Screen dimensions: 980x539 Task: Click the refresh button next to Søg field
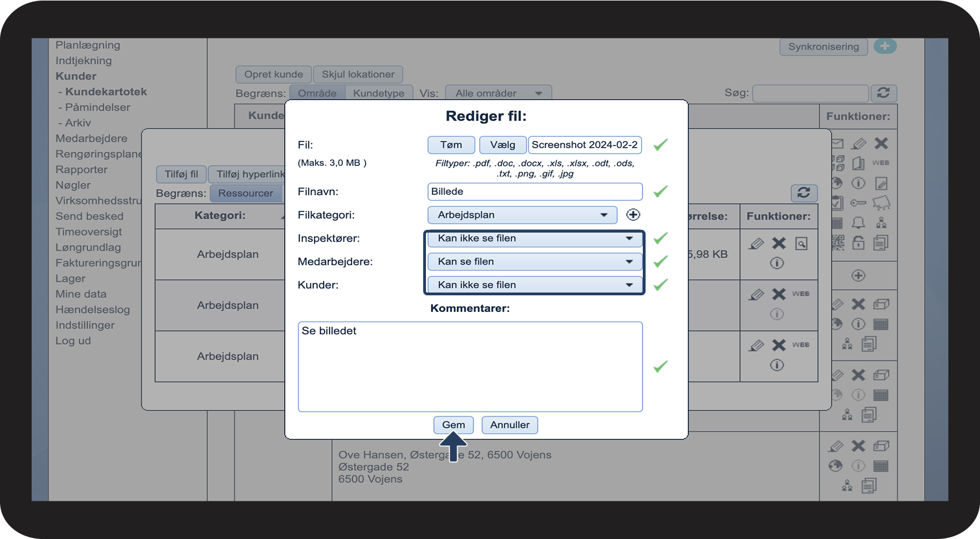tap(883, 93)
